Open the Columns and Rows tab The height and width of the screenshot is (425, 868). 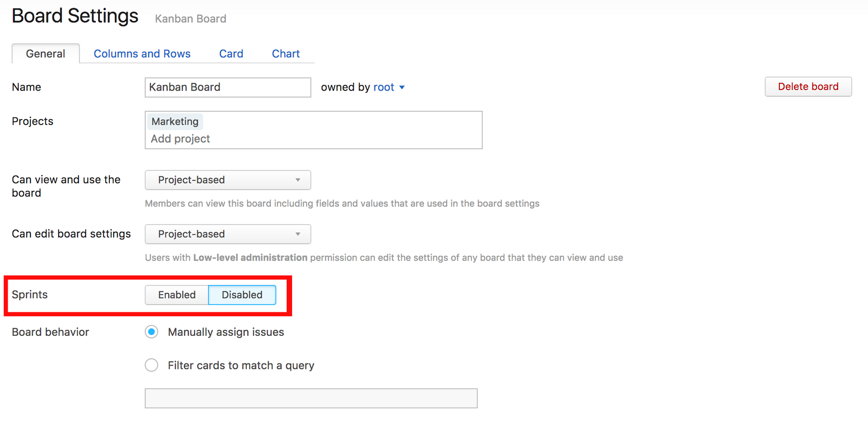pos(142,54)
